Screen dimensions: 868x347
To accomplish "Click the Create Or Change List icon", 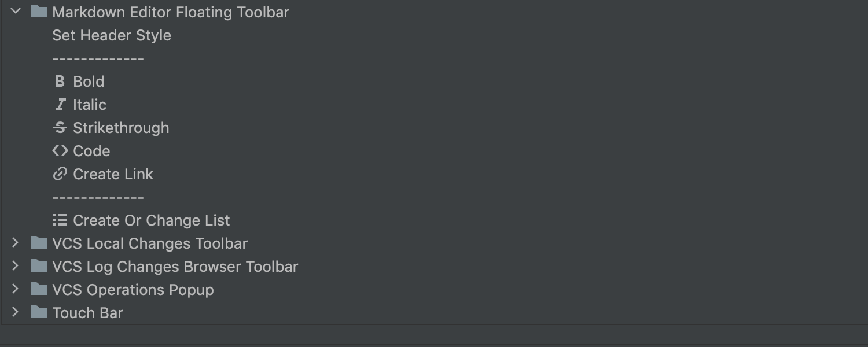I will click(x=60, y=220).
